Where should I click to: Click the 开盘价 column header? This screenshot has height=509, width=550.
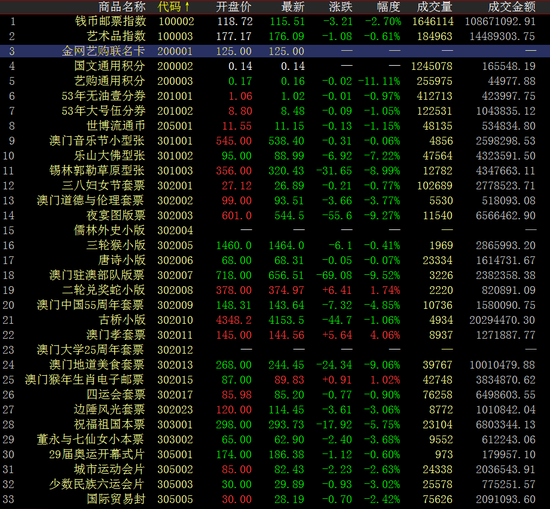234,6
